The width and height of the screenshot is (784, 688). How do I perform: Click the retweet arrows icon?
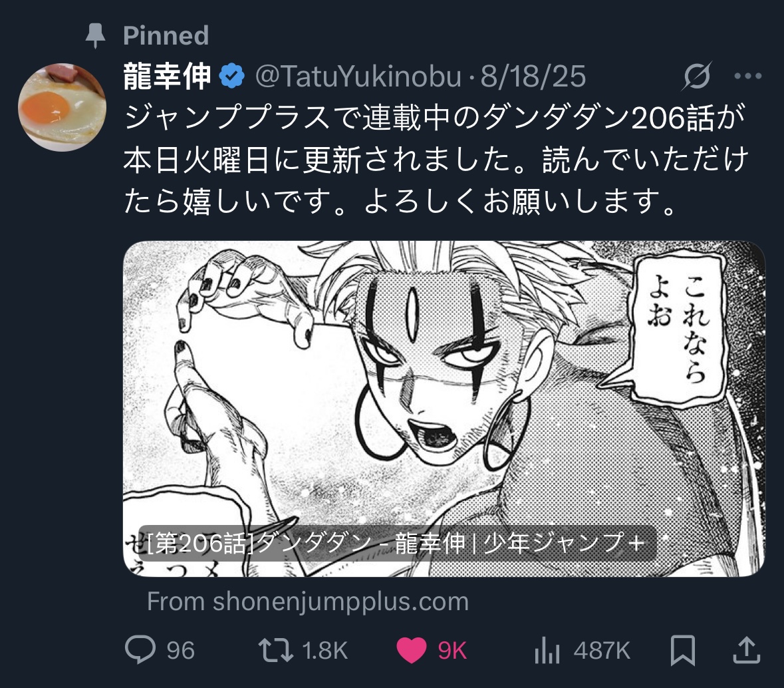tap(275, 650)
